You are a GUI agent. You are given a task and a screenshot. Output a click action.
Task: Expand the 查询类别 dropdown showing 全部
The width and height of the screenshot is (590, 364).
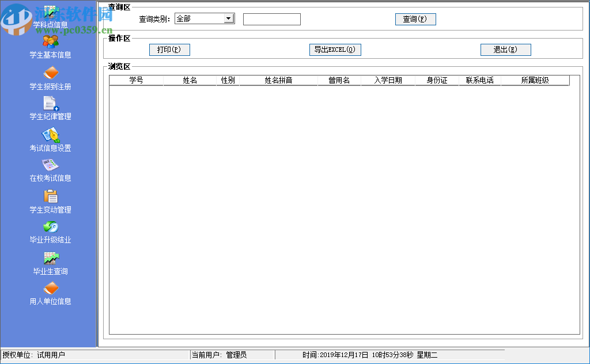pyautogui.click(x=228, y=18)
